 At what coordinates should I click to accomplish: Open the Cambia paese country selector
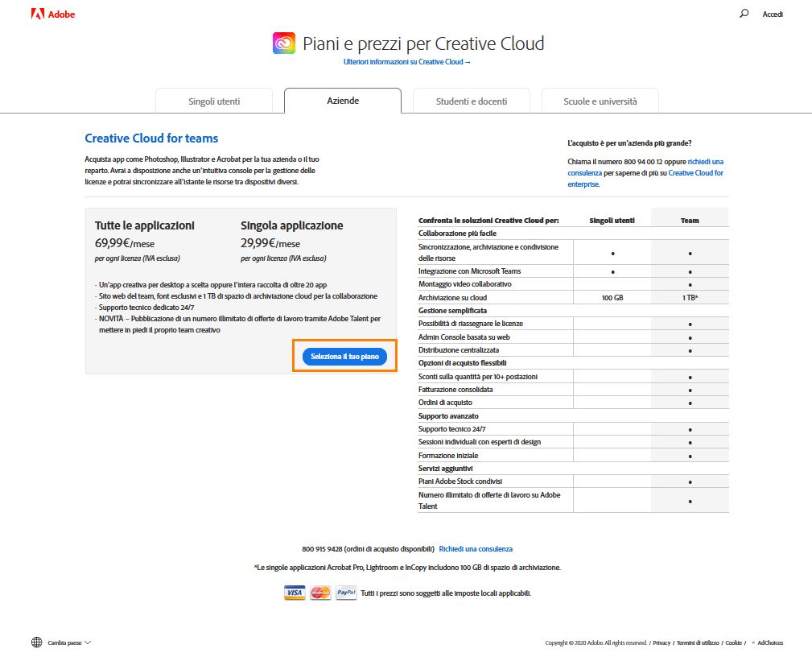[69, 643]
